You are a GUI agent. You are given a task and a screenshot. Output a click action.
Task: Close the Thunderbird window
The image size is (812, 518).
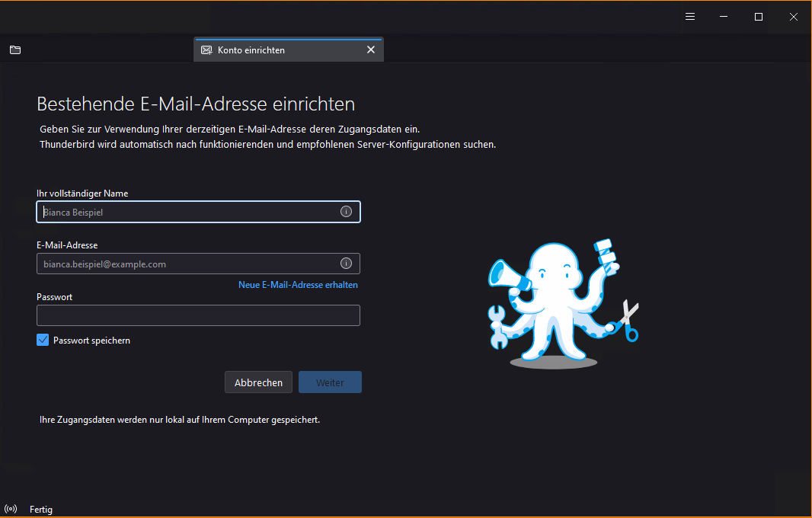pos(794,17)
